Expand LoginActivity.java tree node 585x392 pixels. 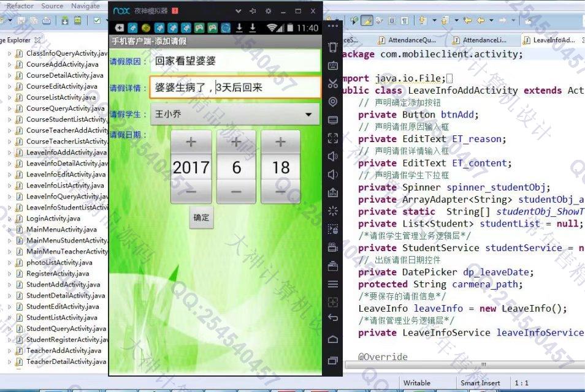9,219
